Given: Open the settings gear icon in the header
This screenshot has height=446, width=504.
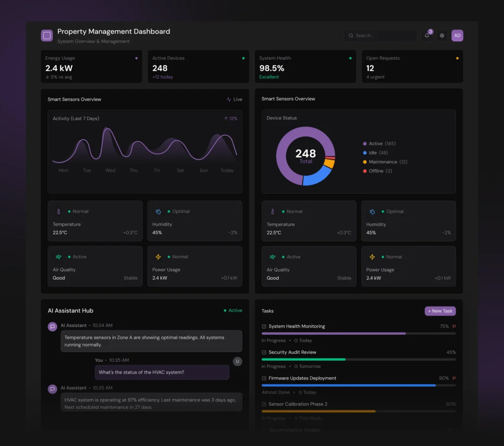Looking at the screenshot, I should [x=441, y=35].
